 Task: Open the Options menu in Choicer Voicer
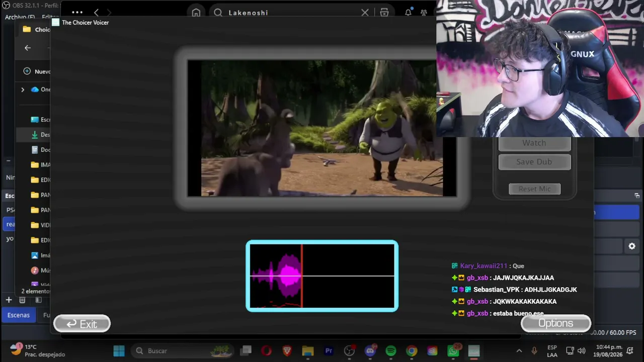click(x=555, y=323)
